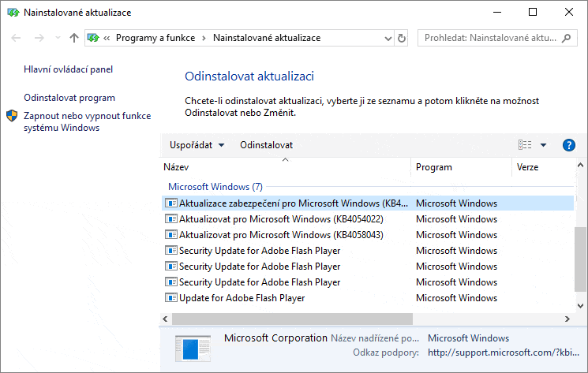Click the shield icon beside Windows features
Screen dimensions: 588x373
12,116
